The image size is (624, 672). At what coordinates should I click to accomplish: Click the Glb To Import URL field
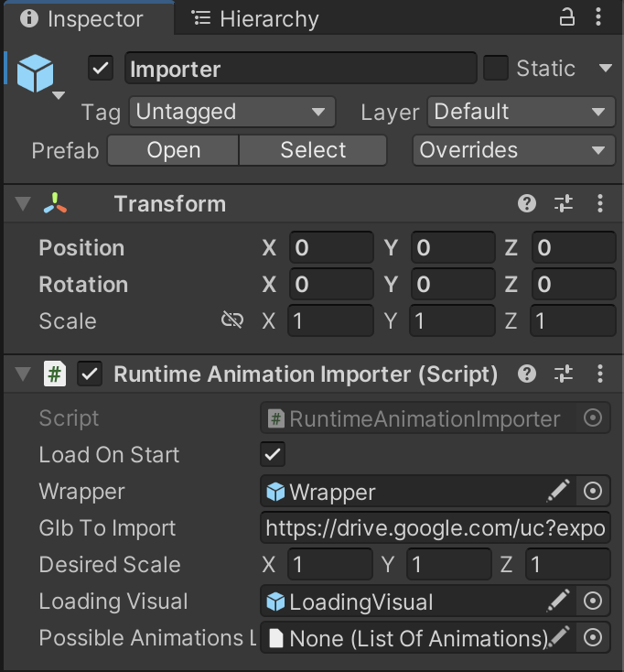click(436, 528)
